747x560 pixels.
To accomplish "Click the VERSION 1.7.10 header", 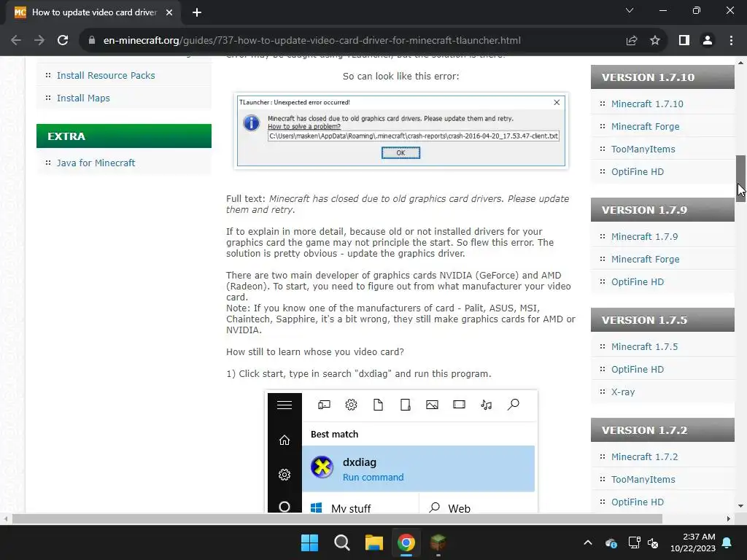I will tap(662, 77).
